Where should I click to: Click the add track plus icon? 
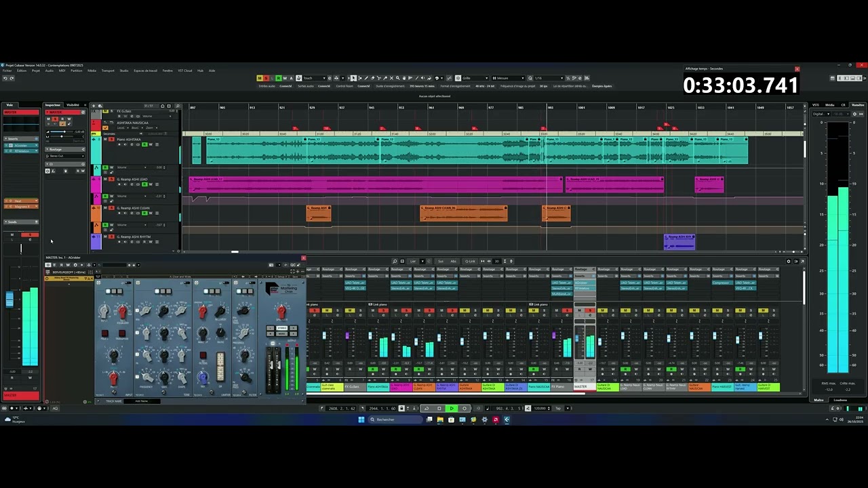[x=94, y=106]
